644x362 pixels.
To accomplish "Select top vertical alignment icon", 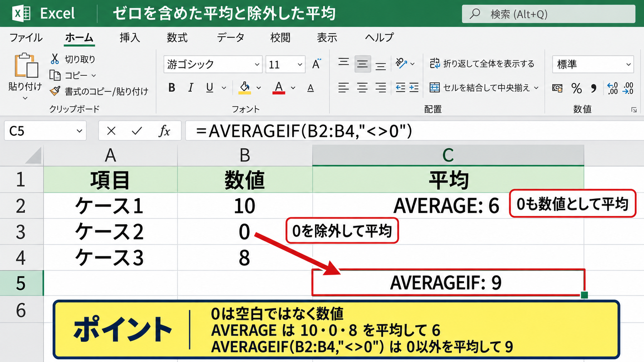I will (344, 63).
